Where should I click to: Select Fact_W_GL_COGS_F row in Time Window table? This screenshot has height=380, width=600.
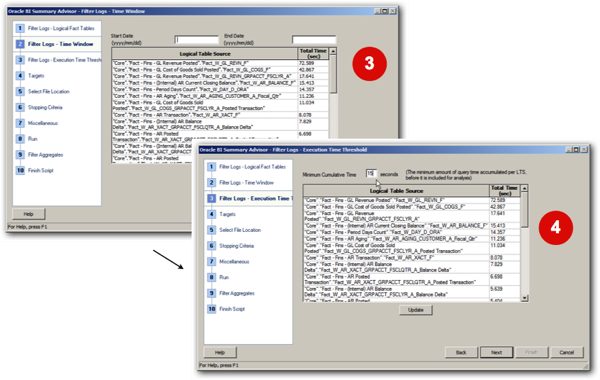220,70
